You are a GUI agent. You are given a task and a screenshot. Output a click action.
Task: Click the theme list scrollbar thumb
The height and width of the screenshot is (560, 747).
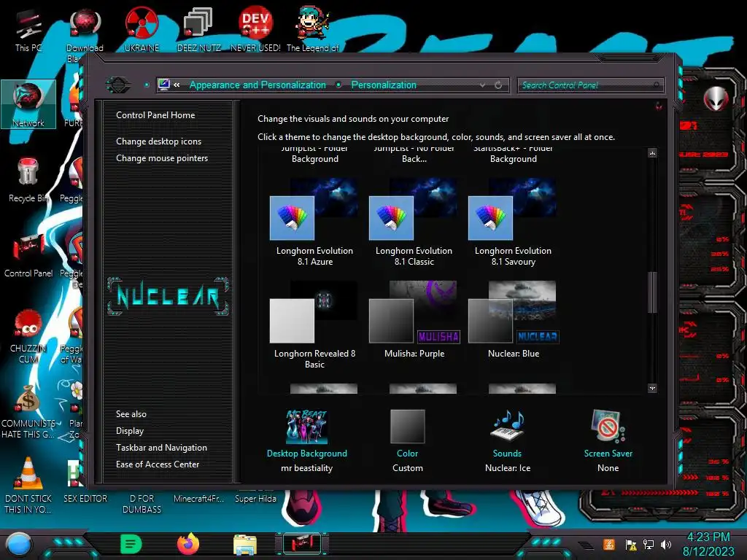pos(653,292)
